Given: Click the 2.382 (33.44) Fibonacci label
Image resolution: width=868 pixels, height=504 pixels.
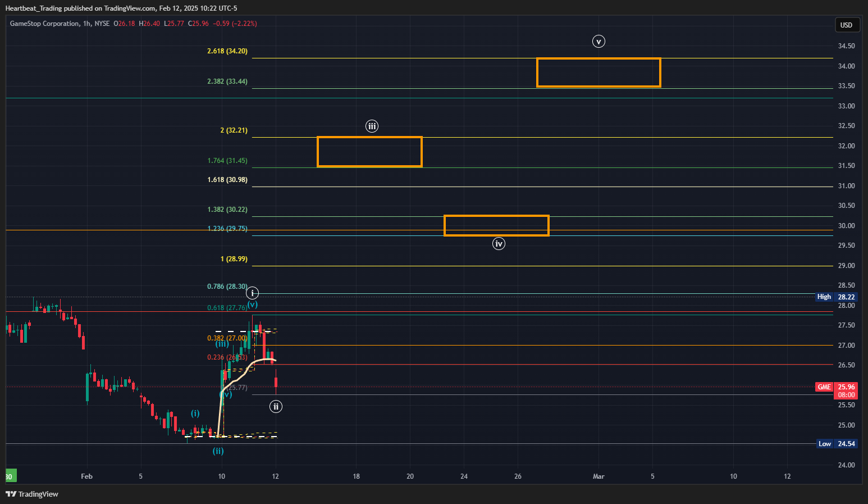Looking at the screenshot, I should point(227,81).
